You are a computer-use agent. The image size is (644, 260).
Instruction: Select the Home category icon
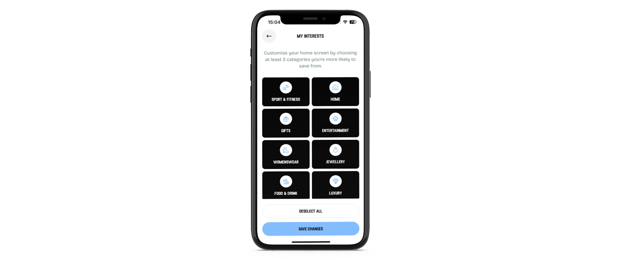(x=335, y=87)
